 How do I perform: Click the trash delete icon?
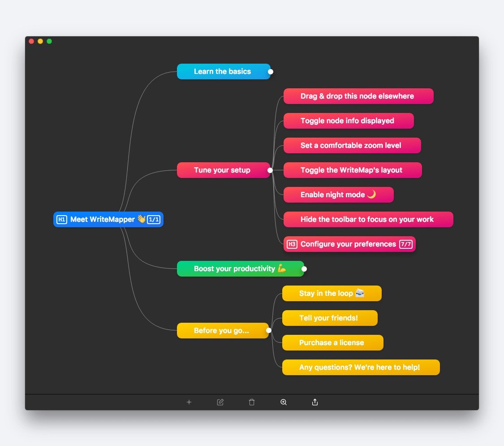click(x=252, y=402)
